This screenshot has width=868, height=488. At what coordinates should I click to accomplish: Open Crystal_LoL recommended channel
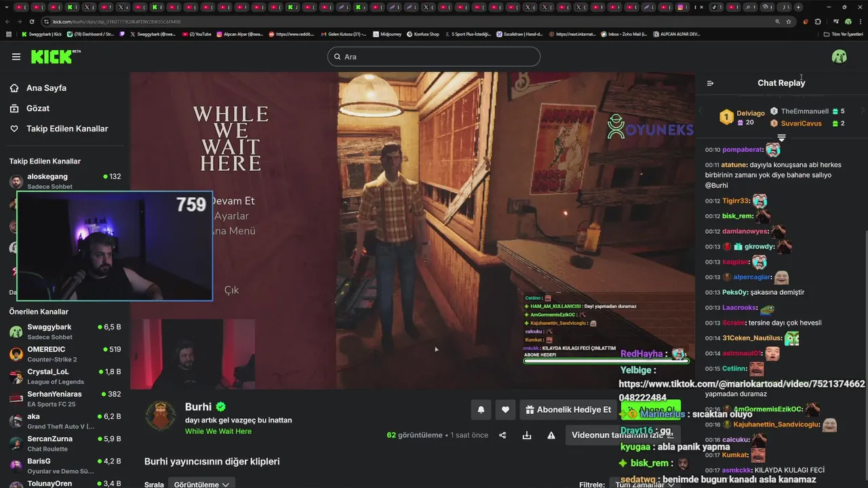(x=65, y=376)
